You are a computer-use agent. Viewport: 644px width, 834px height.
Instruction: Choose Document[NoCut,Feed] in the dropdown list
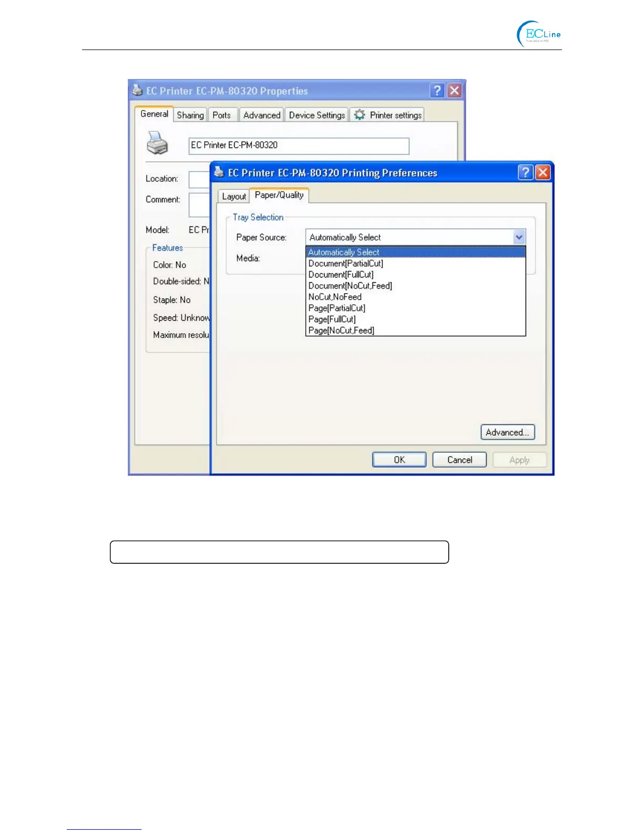click(415, 286)
